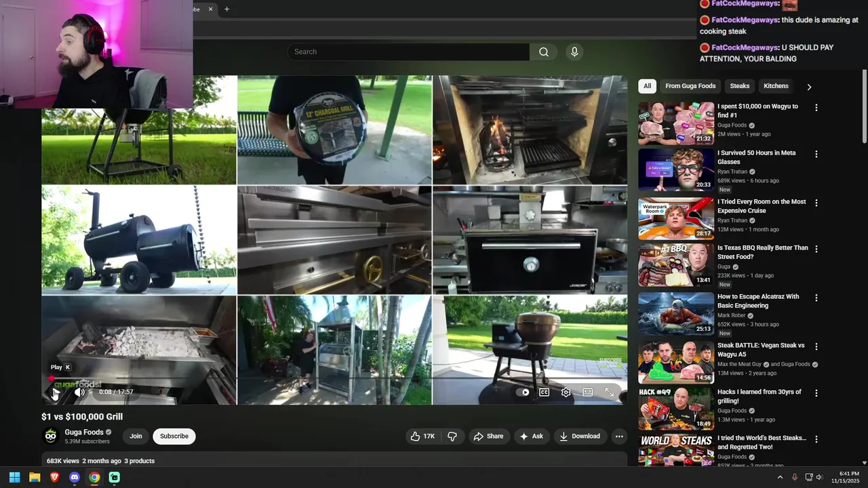Focus the YouTube Search field
This screenshot has width=868, height=488.
point(408,52)
